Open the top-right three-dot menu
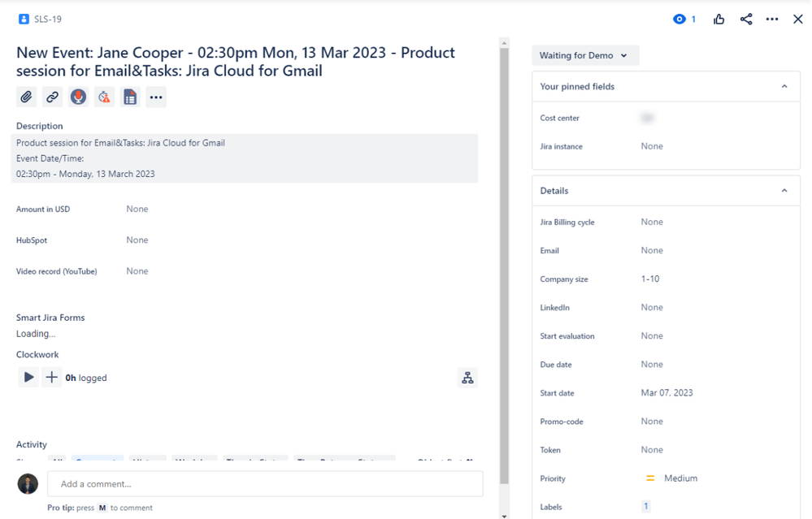The image size is (812, 519). 771,18
